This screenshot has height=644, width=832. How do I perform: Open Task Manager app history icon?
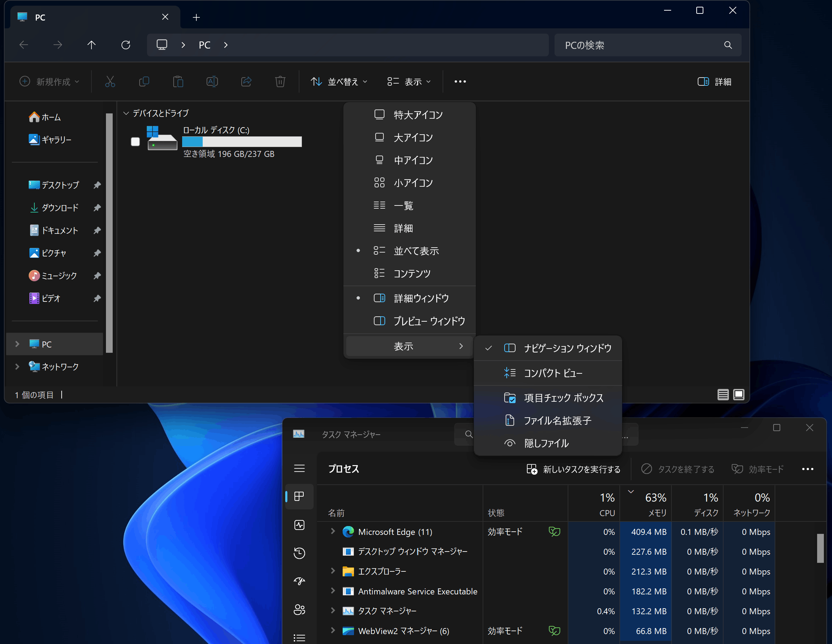tap(299, 553)
